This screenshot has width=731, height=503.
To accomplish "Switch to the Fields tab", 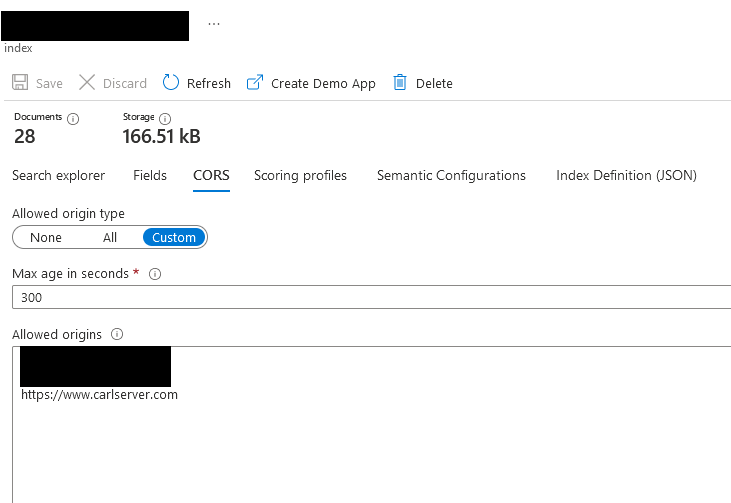I will (x=150, y=175).
